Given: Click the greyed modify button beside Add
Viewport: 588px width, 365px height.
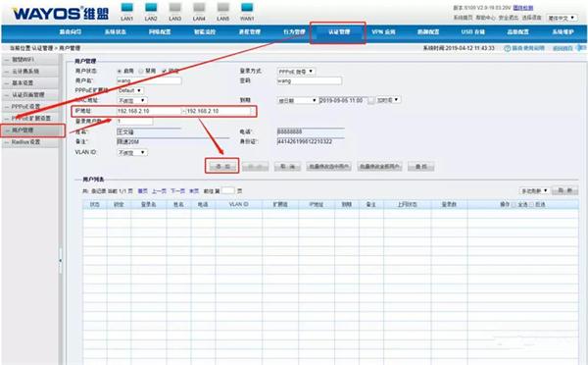Looking at the screenshot, I should 255,167.
